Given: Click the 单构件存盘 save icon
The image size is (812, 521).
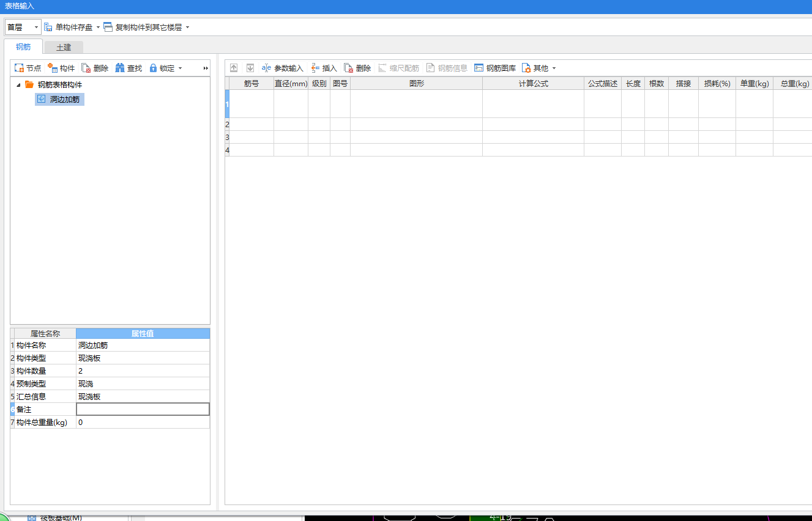Looking at the screenshot, I should 48,27.
